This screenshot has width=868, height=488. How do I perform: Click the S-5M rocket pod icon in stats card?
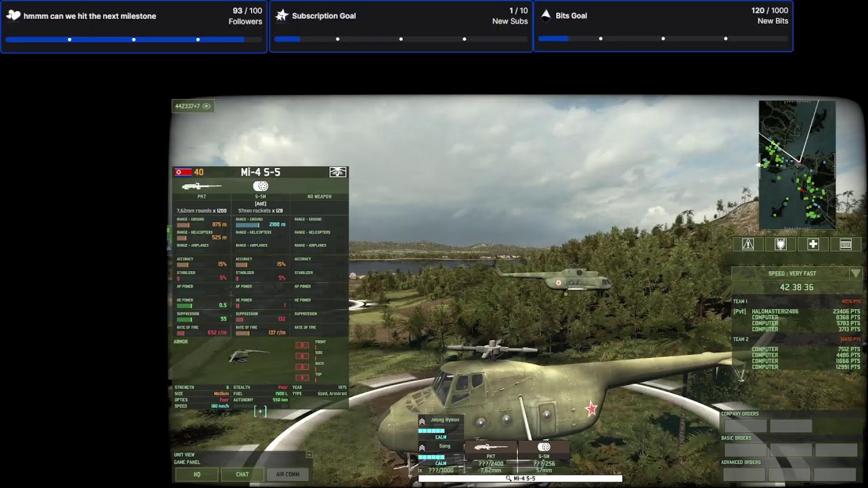click(x=260, y=186)
